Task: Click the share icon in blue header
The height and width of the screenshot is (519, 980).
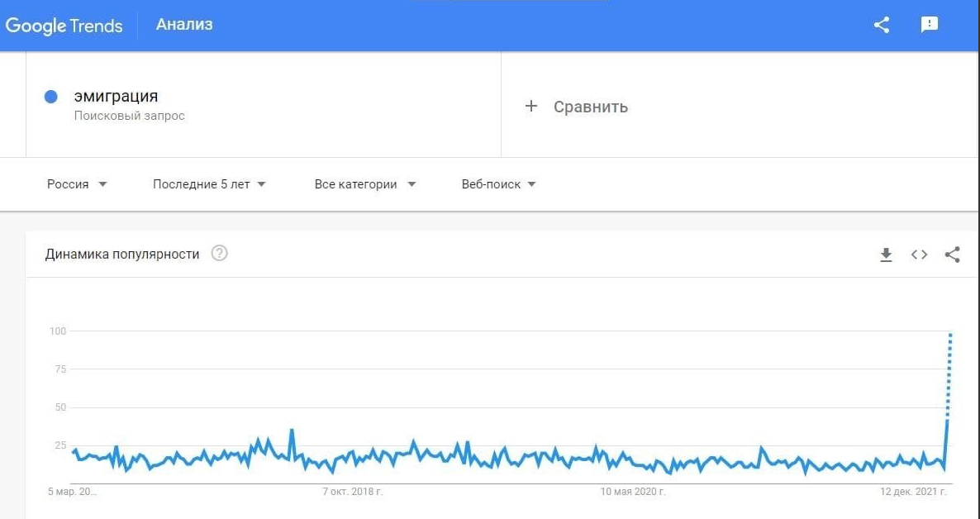Action: 882,25
